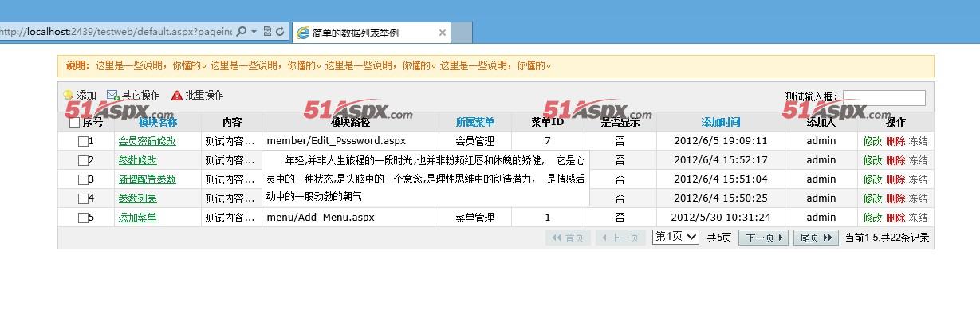Sort by the 所属菜单 column header

tap(475, 122)
